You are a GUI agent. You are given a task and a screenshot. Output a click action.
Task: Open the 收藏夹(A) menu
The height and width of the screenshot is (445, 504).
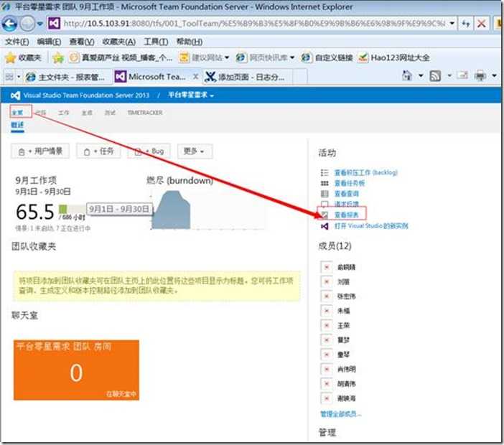118,42
